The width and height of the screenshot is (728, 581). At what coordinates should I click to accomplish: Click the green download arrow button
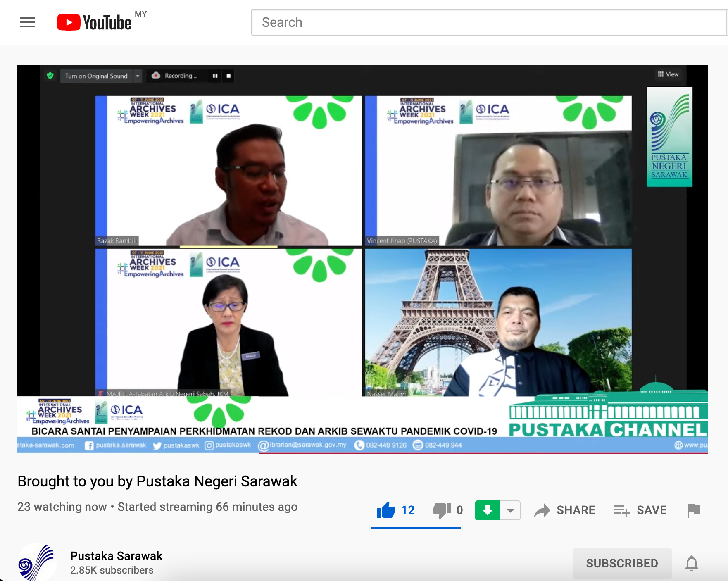click(x=487, y=510)
